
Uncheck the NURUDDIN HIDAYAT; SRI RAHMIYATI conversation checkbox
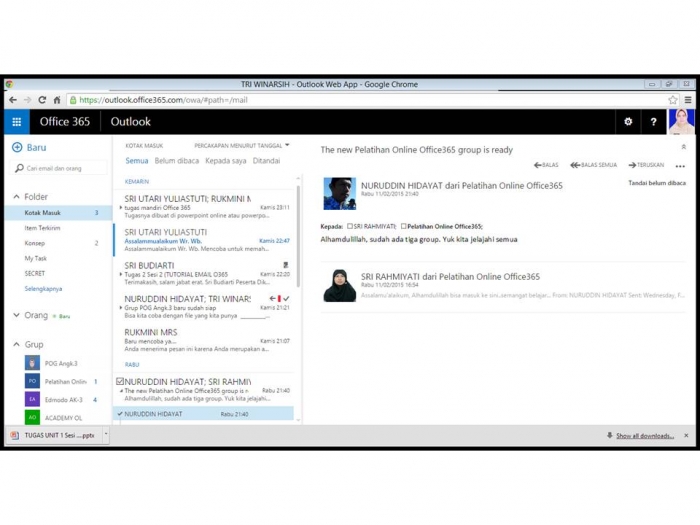[120, 381]
